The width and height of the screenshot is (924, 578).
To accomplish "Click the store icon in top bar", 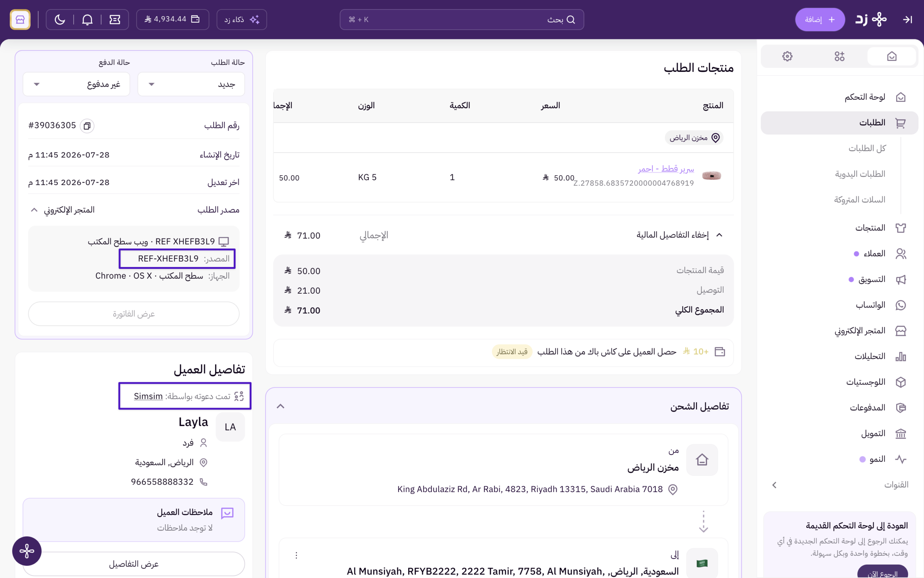I will [20, 20].
